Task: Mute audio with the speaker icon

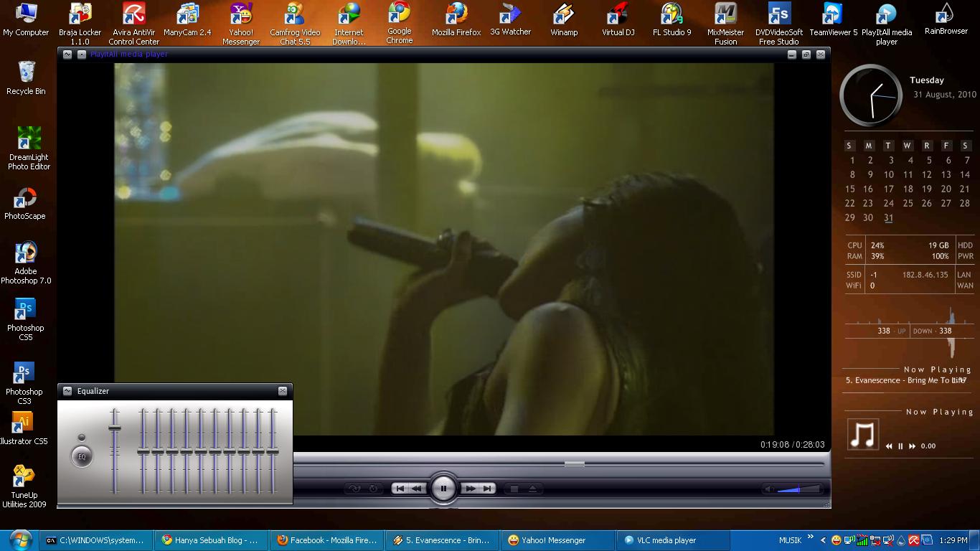Action: (768, 489)
